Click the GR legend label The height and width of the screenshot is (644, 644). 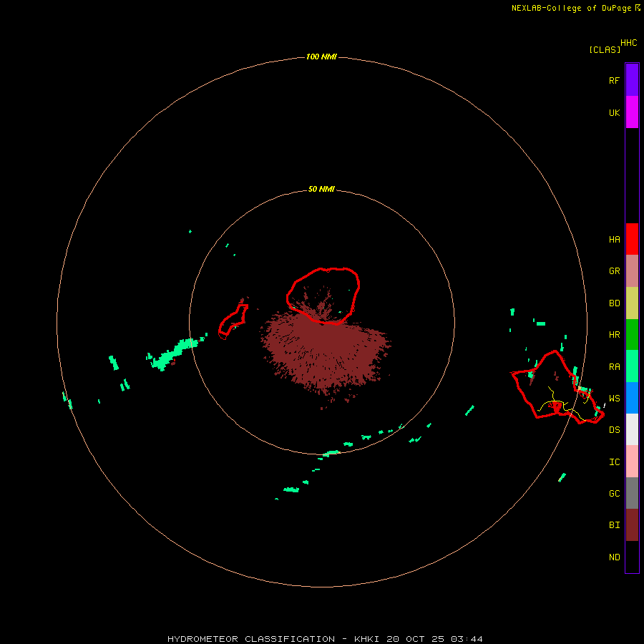click(615, 271)
